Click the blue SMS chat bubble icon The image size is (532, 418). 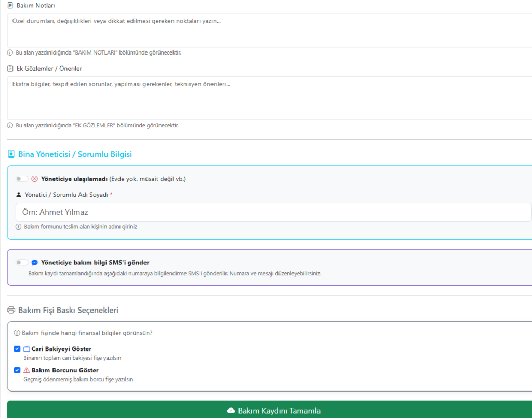pyautogui.click(x=35, y=262)
